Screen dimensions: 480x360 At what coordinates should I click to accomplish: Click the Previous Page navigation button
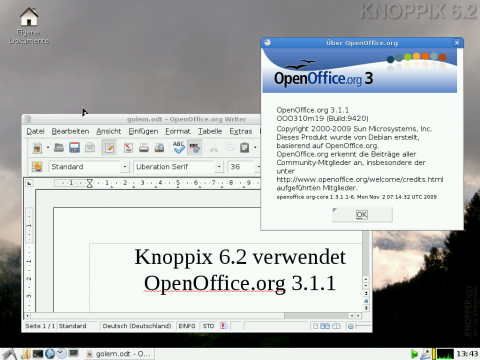pyautogui.click(x=366, y=293)
